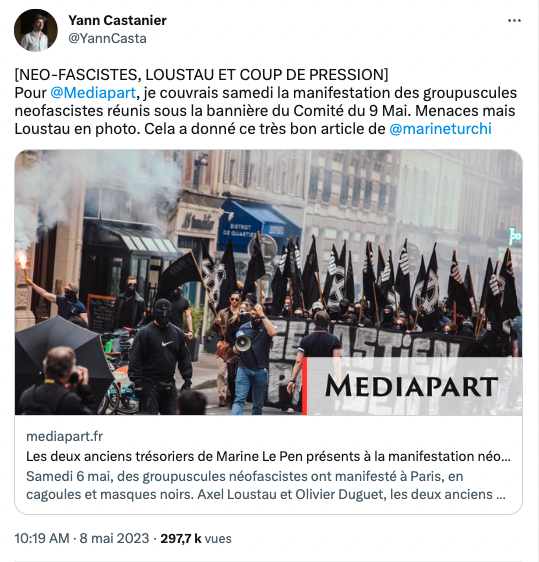Click the tweet text mentioning 'Comité du 9 Mai'
Image resolution: width=539 pixels, height=562 pixels.
265,111
